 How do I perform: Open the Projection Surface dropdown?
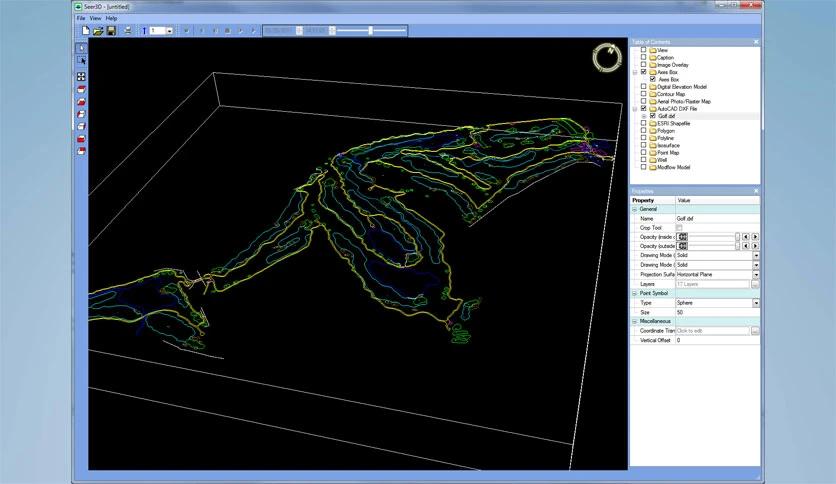[756, 274]
